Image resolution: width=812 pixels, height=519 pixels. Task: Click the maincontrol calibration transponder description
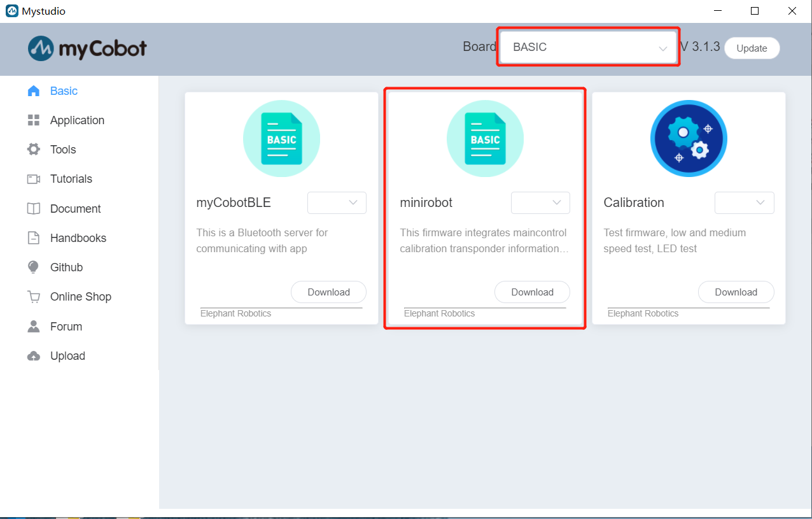click(x=484, y=241)
